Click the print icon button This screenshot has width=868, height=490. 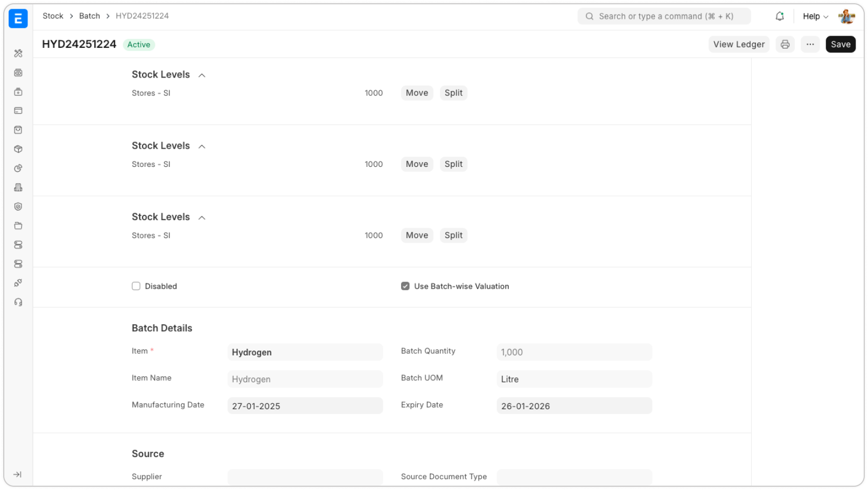(x=785, y=44)
